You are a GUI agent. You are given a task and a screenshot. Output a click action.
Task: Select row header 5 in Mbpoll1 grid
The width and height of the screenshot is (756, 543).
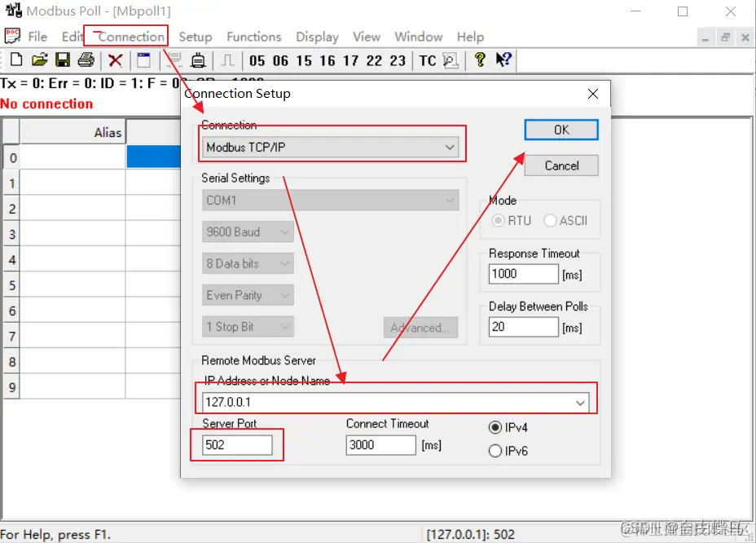point(11,285)
